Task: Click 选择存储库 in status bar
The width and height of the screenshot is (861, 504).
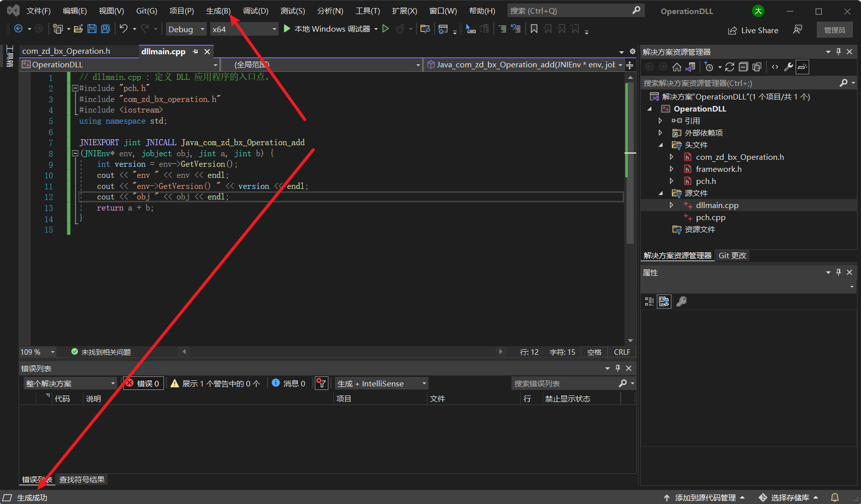Action: pos(789,497)
